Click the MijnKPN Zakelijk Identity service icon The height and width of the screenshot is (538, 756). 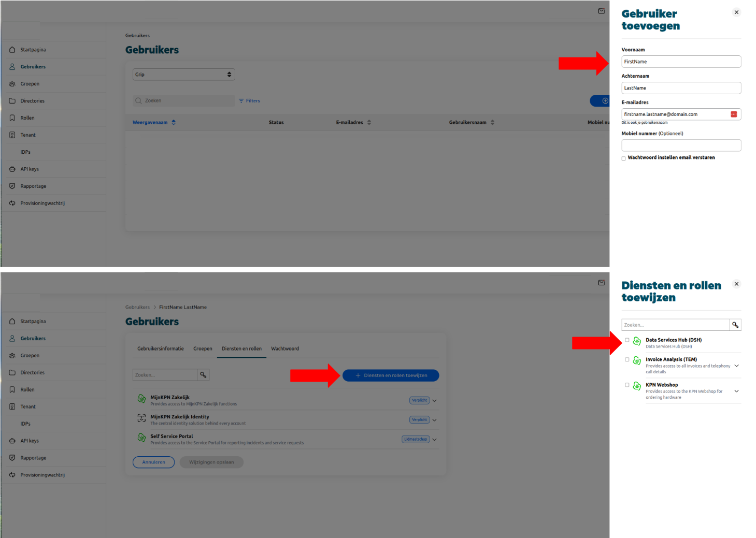click(141, 418)
